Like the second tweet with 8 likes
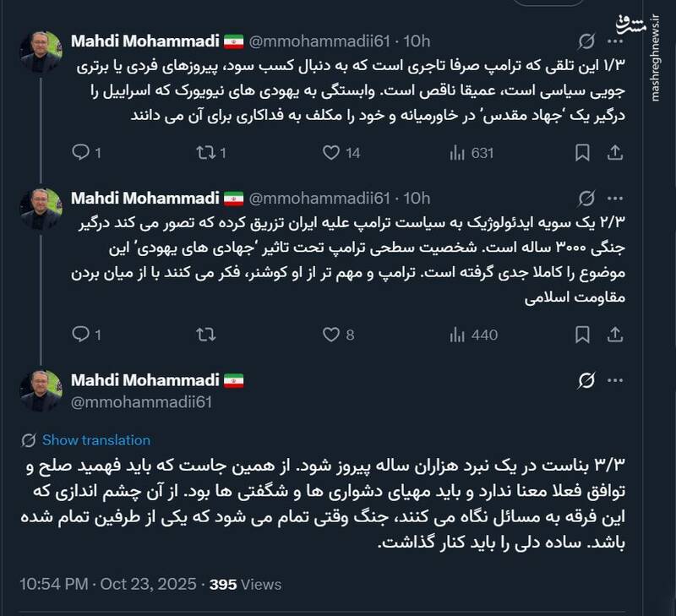The width and height of the screenshot is (676, 616). click(332, 335)
